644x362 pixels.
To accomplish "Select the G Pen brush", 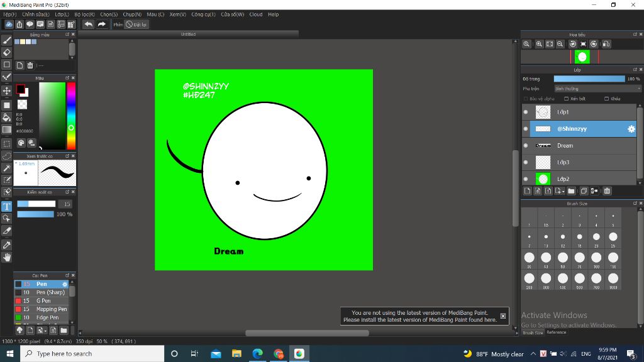I will pos(41,301).
